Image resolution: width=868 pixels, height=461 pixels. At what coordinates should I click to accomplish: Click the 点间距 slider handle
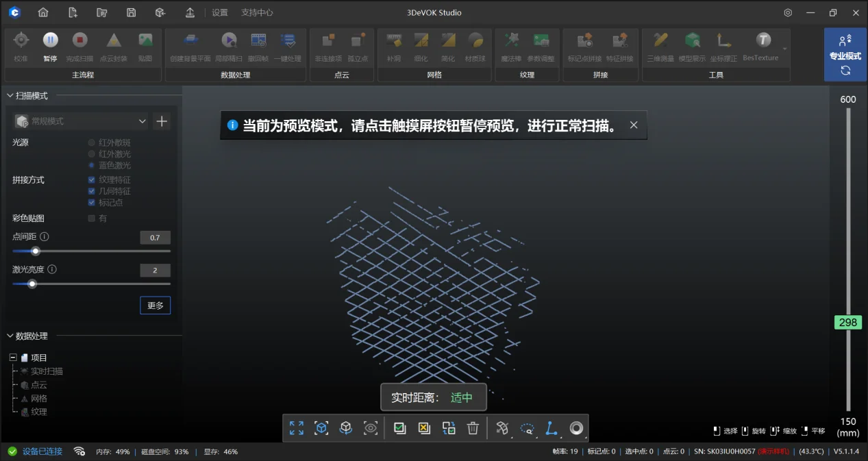pos(36,251)
